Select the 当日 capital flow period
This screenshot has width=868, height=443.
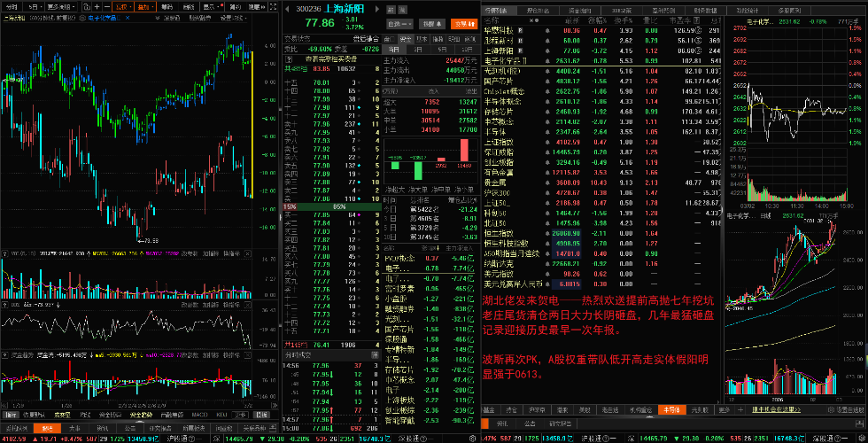(393, 49)
